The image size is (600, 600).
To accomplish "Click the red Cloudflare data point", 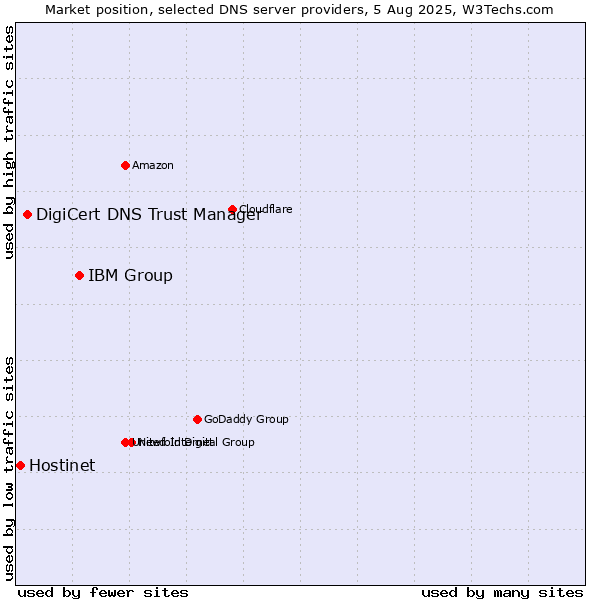I will click(x=232, y=209).
